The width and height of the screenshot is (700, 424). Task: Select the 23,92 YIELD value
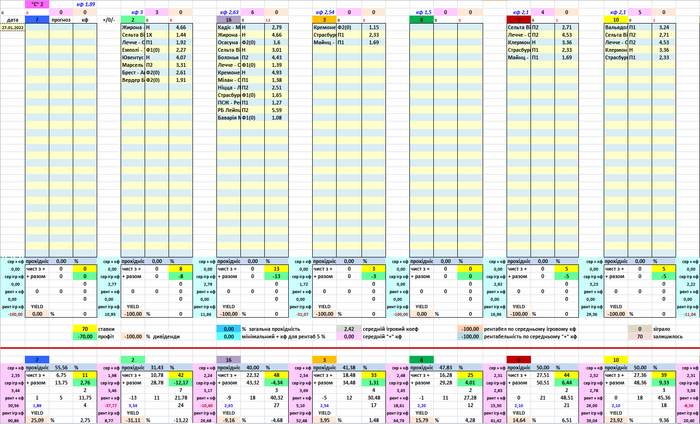[616, 420]
